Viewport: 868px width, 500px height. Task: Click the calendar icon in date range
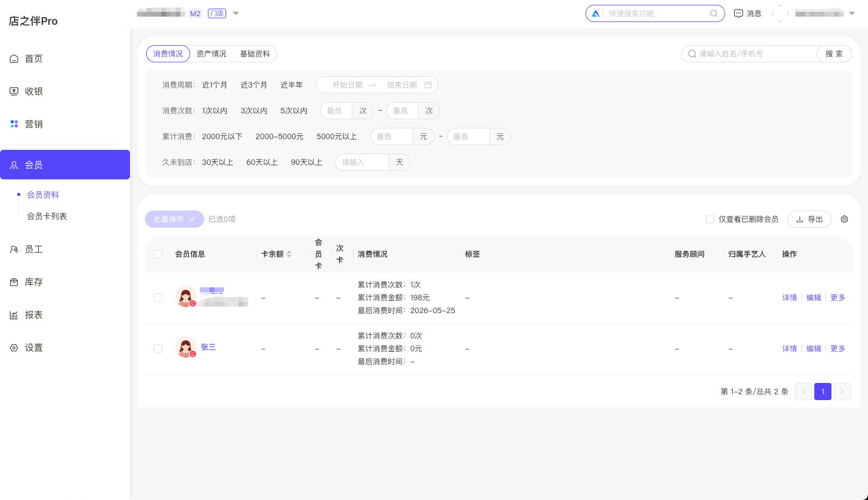[x=428, y=85]
